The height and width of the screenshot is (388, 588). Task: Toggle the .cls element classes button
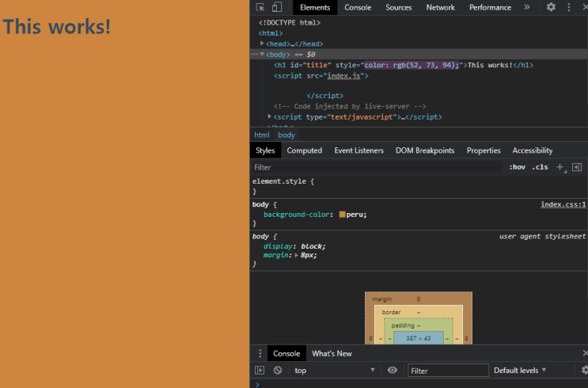[540, 167]
